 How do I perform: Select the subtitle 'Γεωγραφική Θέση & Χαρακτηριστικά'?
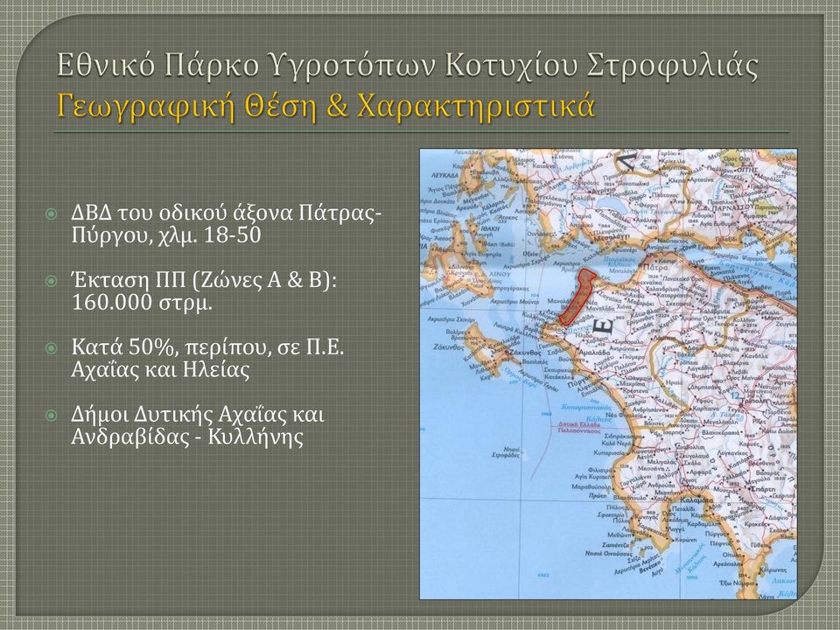pos(326,106)
